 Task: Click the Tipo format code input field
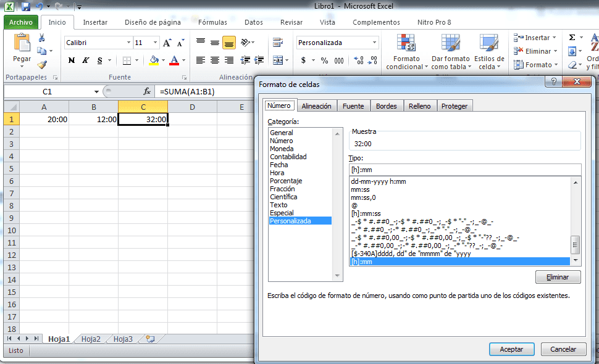click(465, 170)
